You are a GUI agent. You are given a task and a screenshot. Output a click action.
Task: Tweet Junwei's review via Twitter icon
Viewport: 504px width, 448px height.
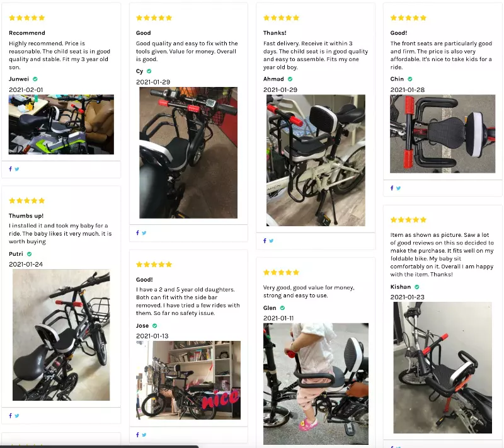17,169
